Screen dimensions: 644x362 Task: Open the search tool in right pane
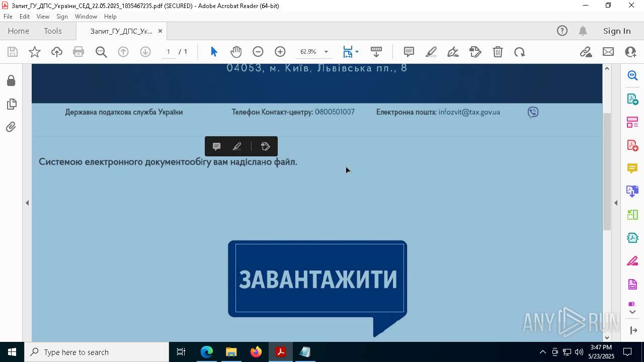(632, 75)
